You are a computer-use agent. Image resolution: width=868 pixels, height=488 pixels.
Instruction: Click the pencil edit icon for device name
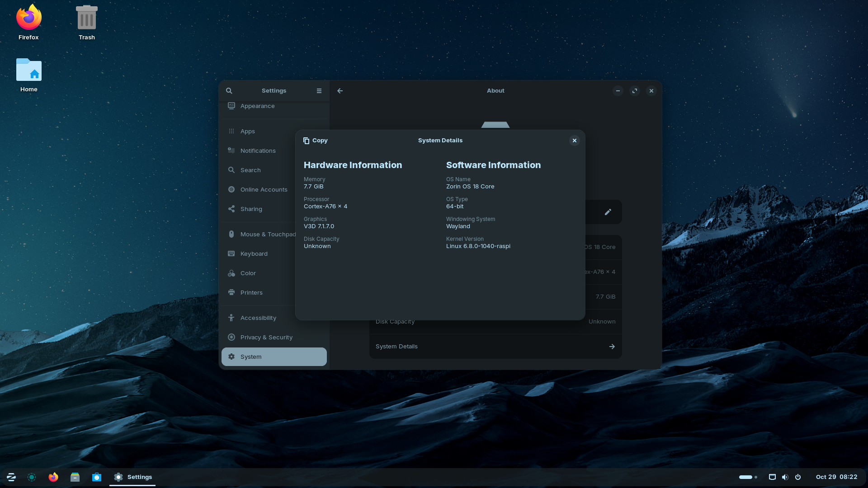tap(608, 212)
